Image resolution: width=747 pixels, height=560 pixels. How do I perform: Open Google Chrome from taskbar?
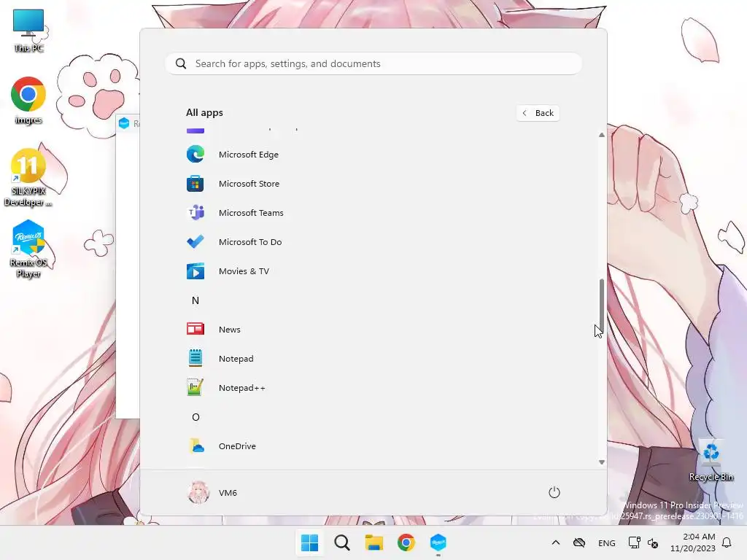(x=406, y=542)
